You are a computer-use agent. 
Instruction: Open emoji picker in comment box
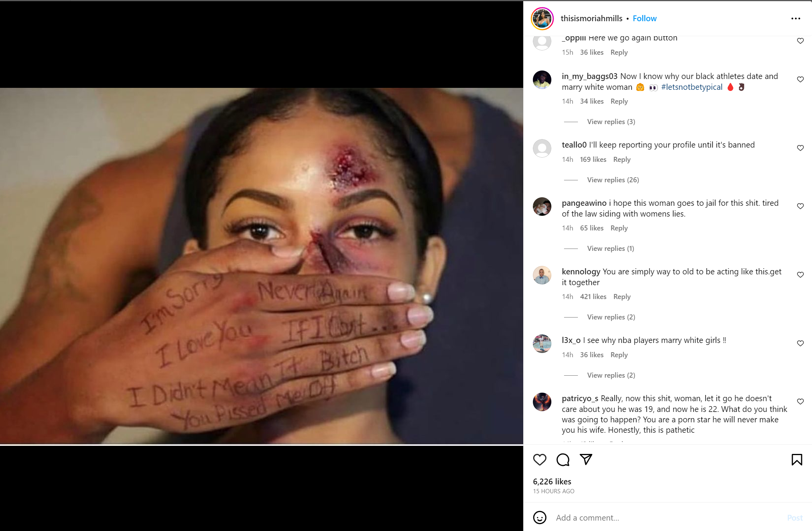tap(539, 518)
